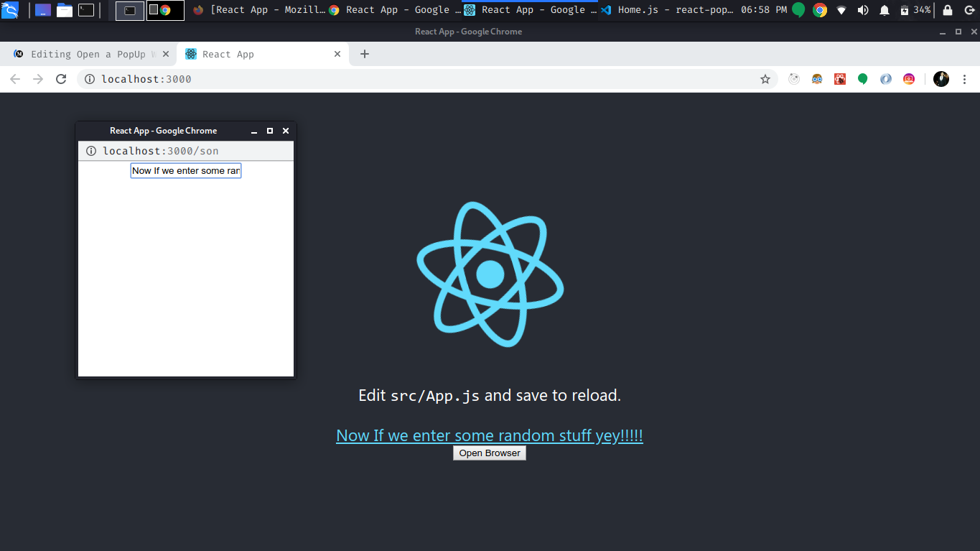980x551 pixels.
Task: Switch to workspace one with the terminal
Action: click(130, 10)
